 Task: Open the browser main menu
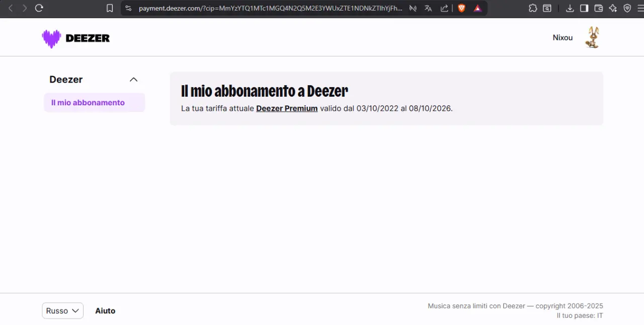[x=640, y=8]
